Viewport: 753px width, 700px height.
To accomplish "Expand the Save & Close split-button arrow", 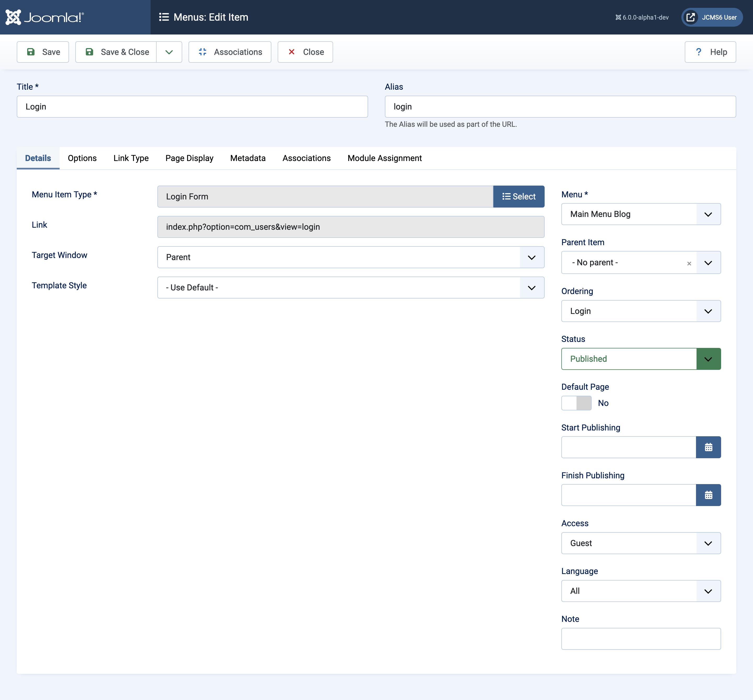I will click(169, 52).
